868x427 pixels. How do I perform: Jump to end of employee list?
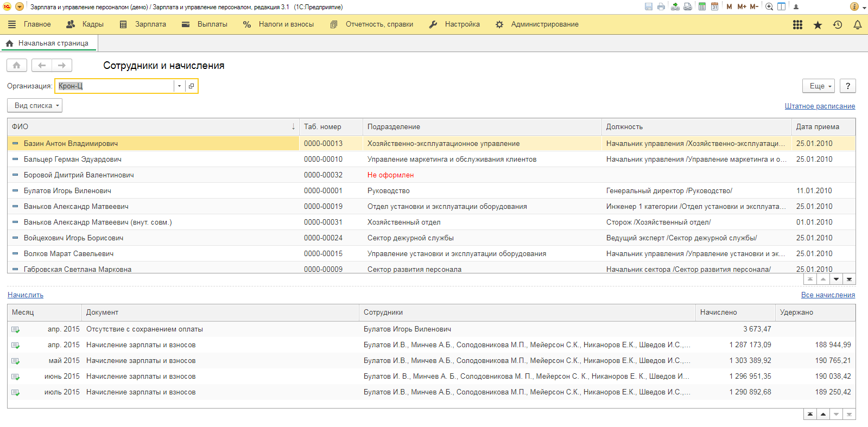point(850,279)
